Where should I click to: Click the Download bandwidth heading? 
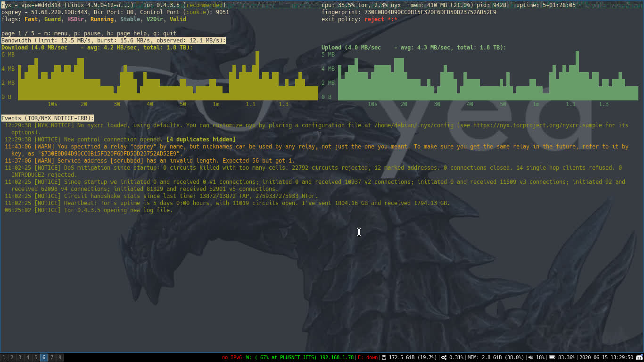(x=97, y=48)
